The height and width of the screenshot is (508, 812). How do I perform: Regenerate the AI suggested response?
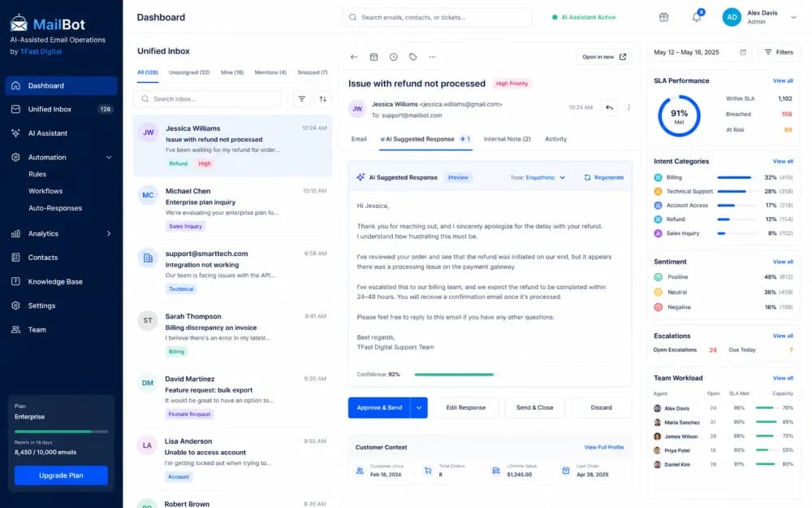pos(604,177)
